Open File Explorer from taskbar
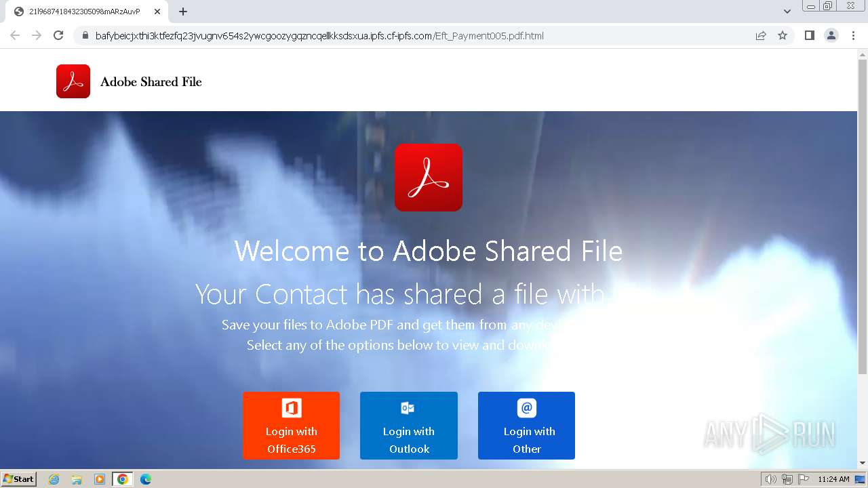The width and height of the screenshot is (868, 488). coord(77,479)
